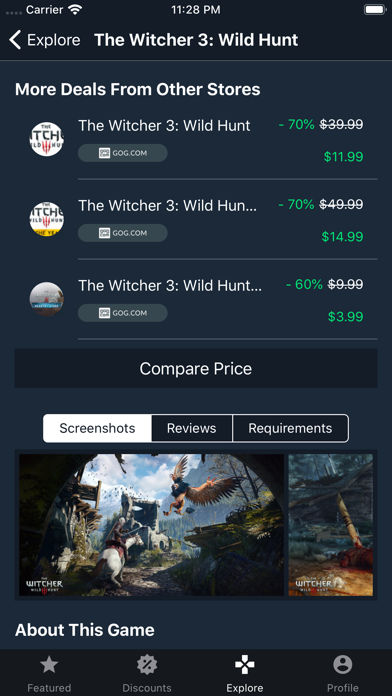The height and width of the screenshot is (696, 392).
Task: Select the Screenshots segment
Action: pos(97,428)
